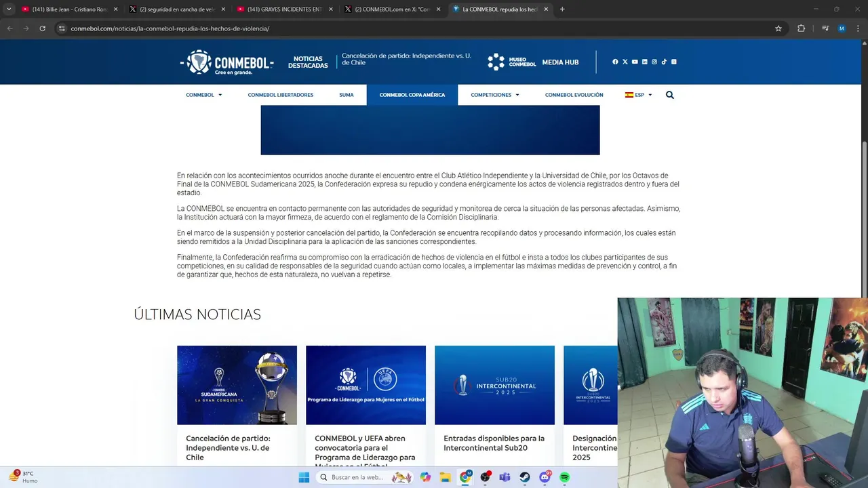Click 'ÚLTIMAS NOTICIAS' heading
Screen dimensions: 868x488
click(x=197, y=314)
